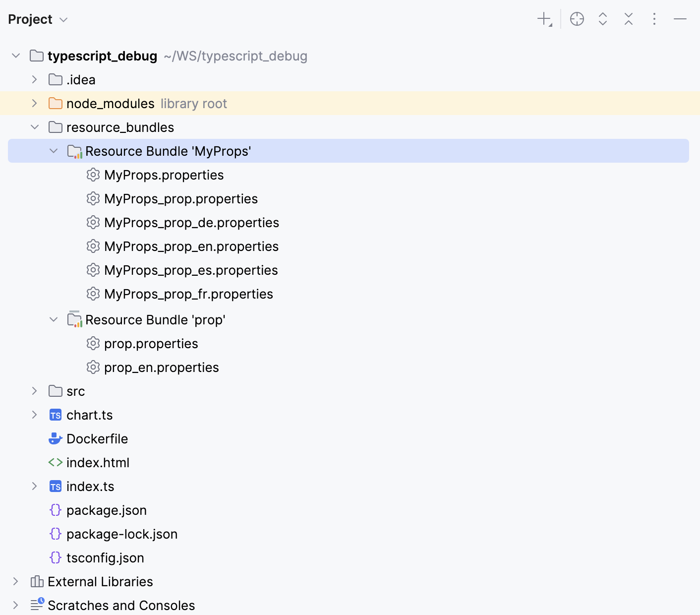
Task: Open the Add new item plus icon
Action: [543, 19]
